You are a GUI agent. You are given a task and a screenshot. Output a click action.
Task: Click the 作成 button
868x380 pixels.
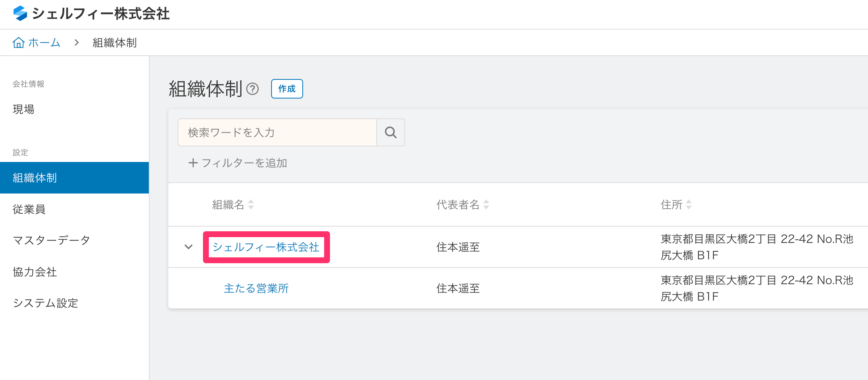pos(287,89)
